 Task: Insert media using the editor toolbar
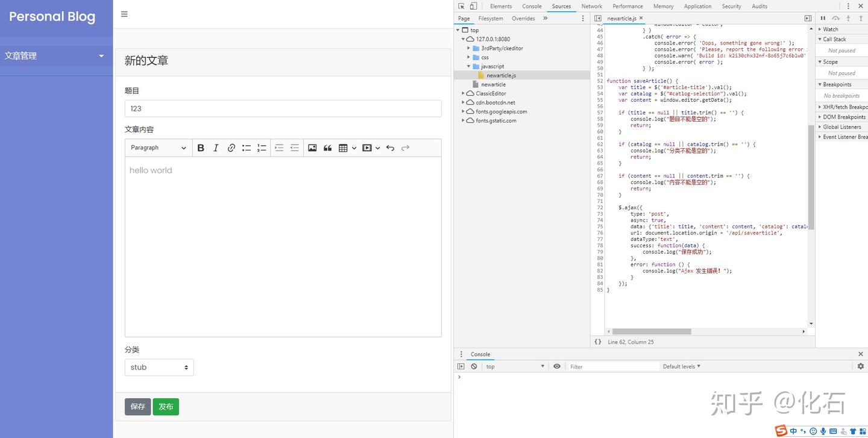point(367,148)
